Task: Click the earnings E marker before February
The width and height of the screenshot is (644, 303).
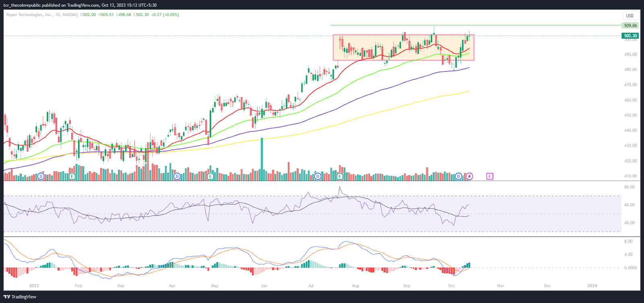Action: tap(72, 176)
